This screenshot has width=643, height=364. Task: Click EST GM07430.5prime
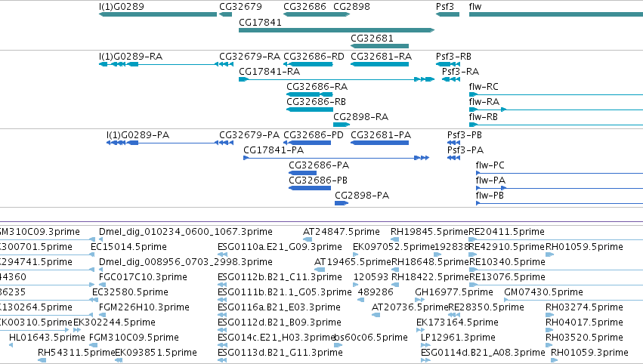(544, 292)
